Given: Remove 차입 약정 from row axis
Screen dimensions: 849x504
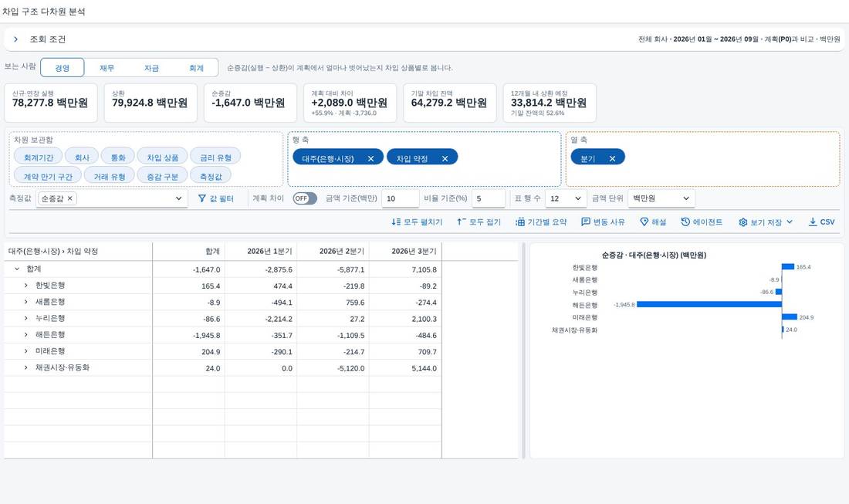Looking at the screenshot, I should coord(445,159).
